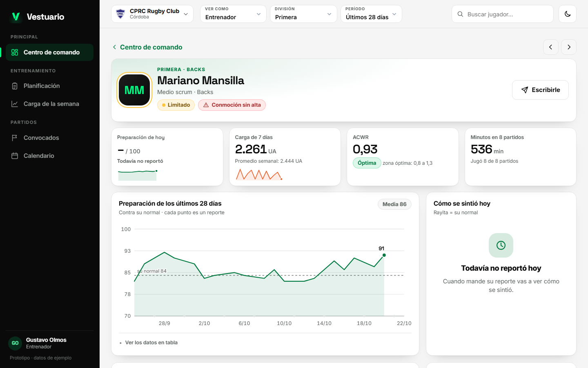Viewport: 588px width, 368px height.
Task: Click the su normal 84 chart label
Action: (152, 271)
